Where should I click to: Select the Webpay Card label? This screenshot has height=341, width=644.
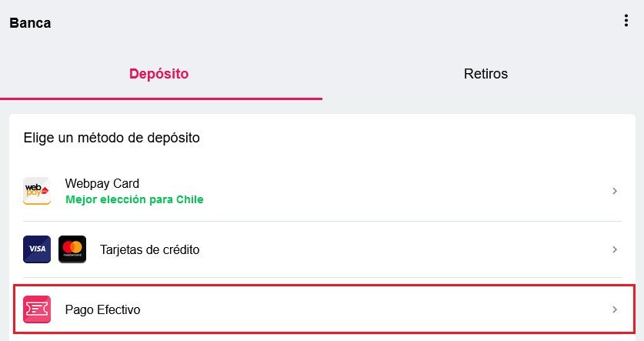tap(102, 183)
